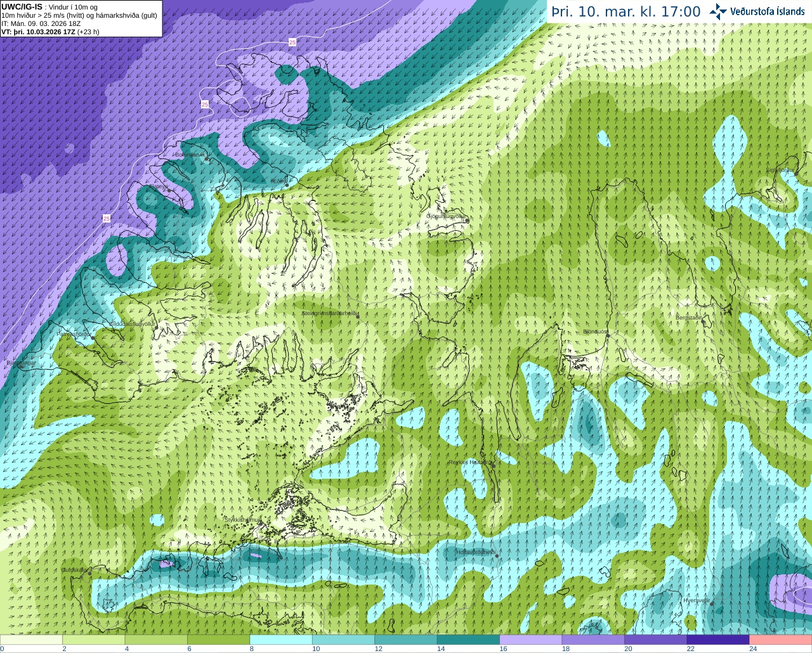This screenshot has height=653, width=812.
Task: Click the Flateyri station marker
Action: [169, 191]
